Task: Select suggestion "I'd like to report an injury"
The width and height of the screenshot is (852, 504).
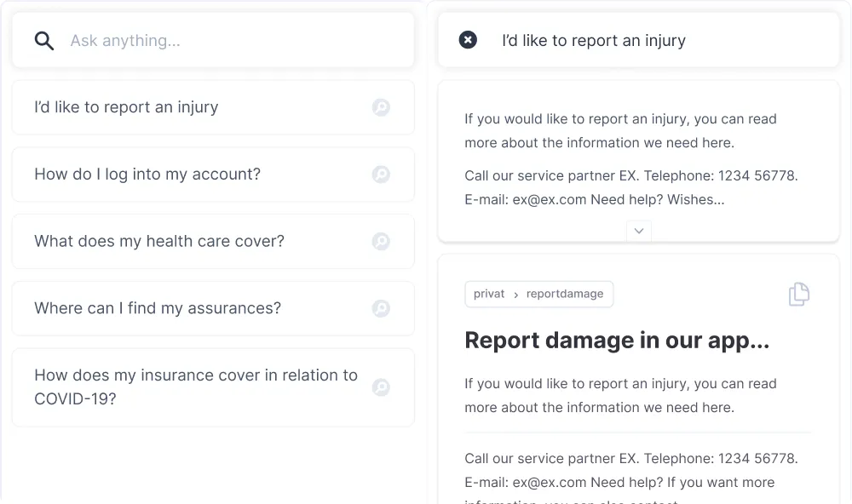Action: click(x=126, y=107)
